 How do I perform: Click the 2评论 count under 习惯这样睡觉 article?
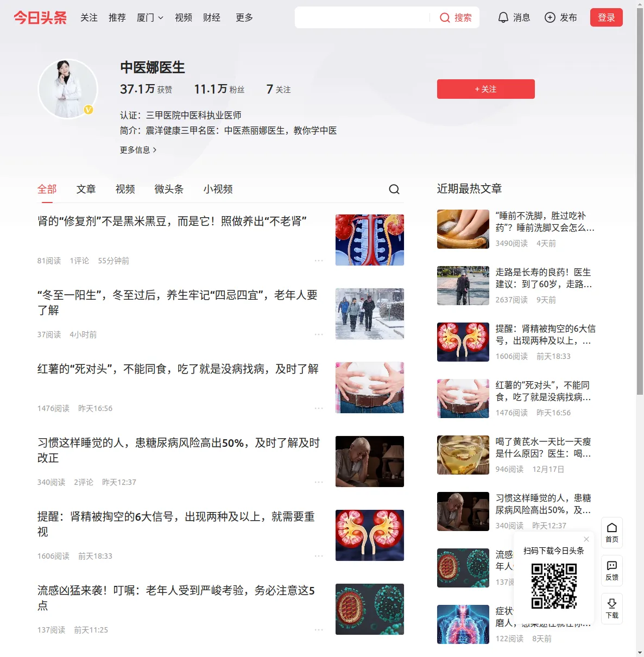(84, 482)
